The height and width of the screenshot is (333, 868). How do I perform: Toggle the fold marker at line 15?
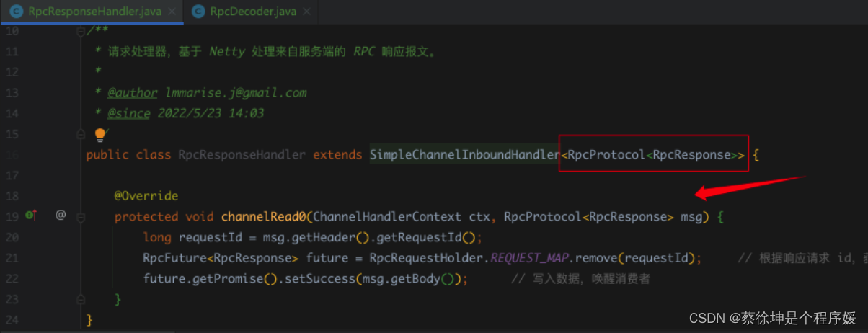click(x=81, y=134)
